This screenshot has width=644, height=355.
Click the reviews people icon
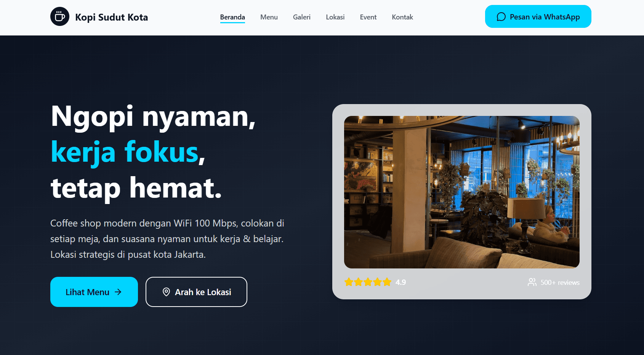[532, 282]
